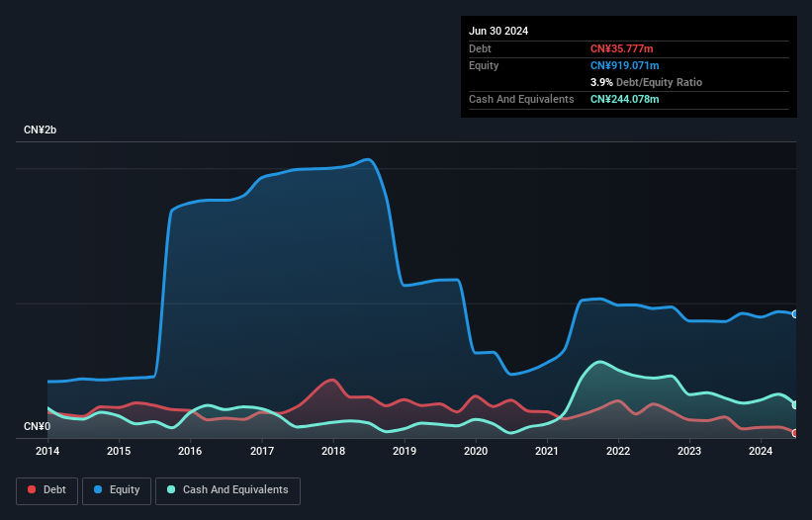812x520 pixels.
Task: Click the 2016 x-axis label
Action: pos(190,451)
